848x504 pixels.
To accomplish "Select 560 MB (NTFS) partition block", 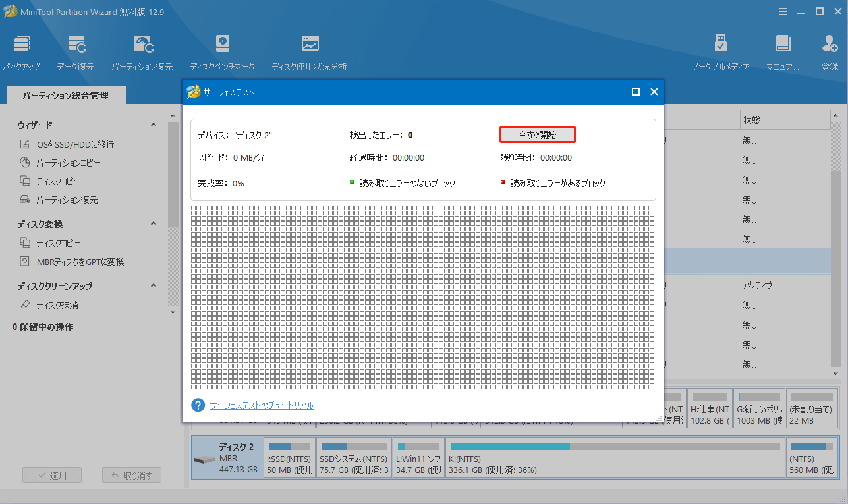I will pyautogui.click(x=812, y=458).
